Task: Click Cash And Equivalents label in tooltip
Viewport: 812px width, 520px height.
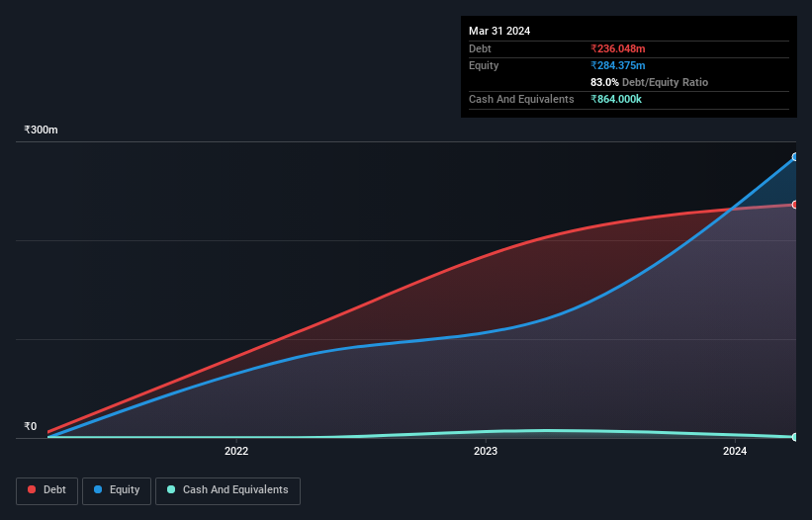Action: [x=521, y=99]
